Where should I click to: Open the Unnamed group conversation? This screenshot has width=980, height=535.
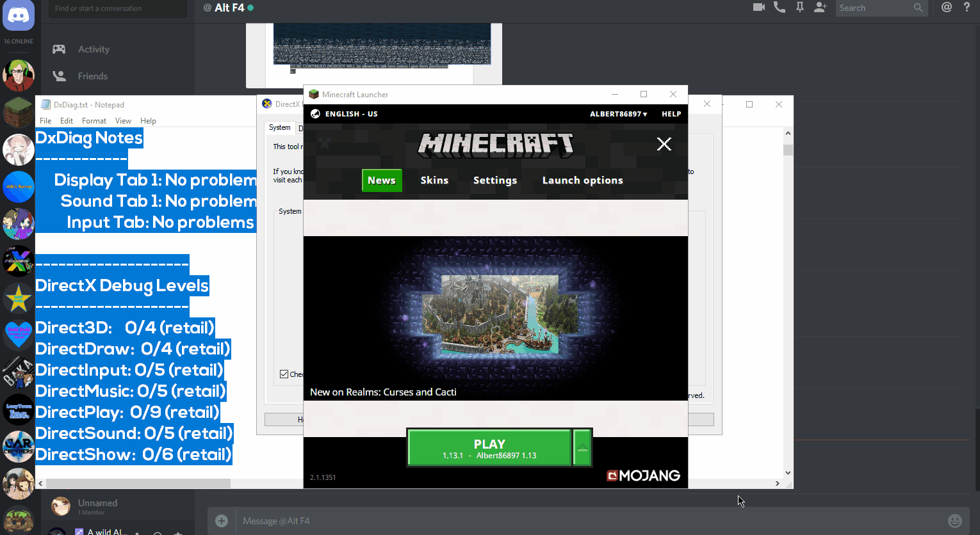click(118, 506)
